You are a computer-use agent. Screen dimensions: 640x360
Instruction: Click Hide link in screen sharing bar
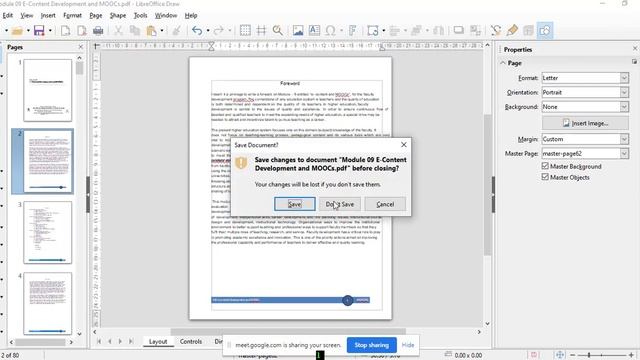pyautogui.click(x=408, y=345)
